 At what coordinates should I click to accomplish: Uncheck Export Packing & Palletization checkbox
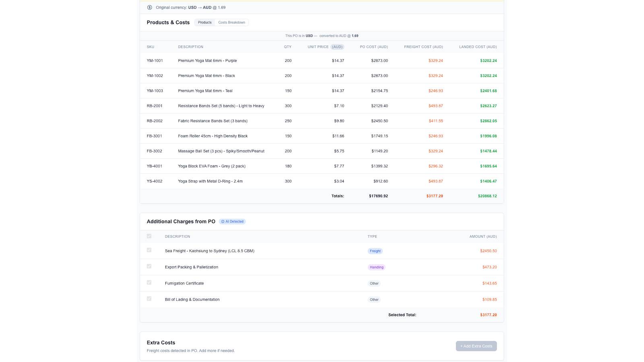[149, 266]
